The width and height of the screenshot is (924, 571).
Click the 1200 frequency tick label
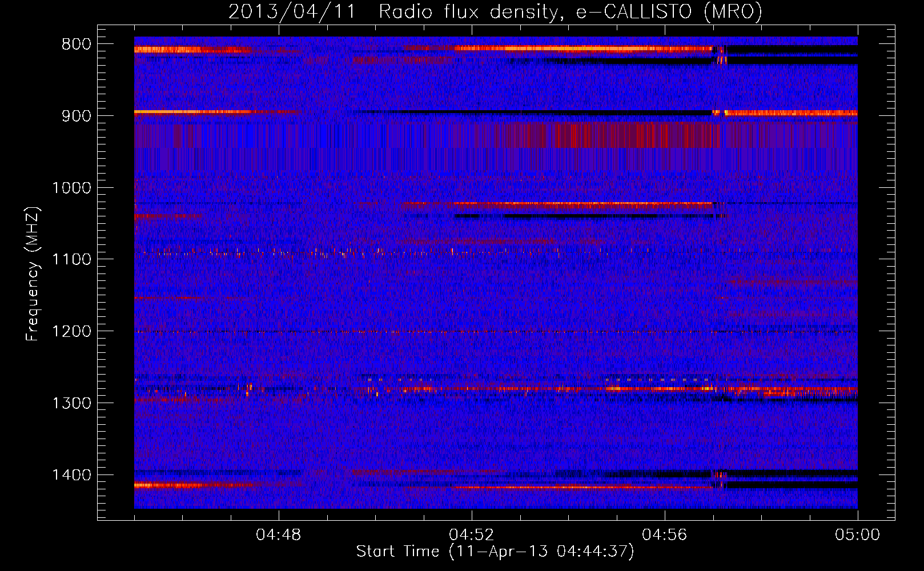pyautogui.click(x=71, y=332)
